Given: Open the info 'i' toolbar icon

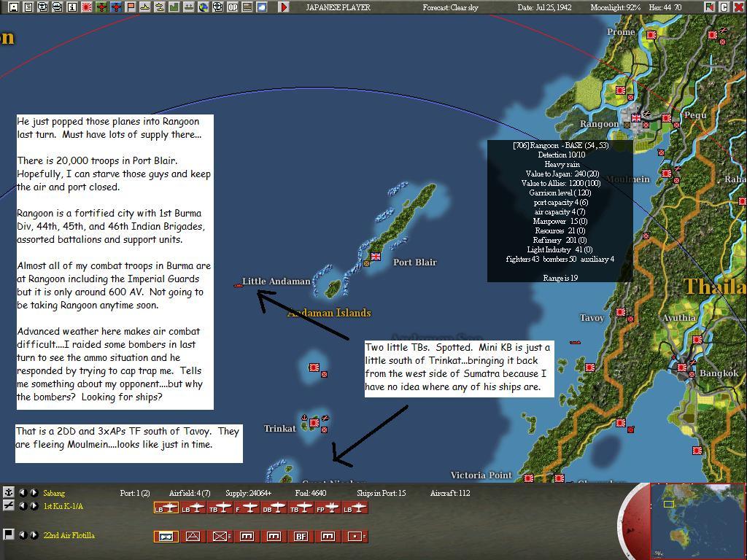Looking at the screenshot, I should point(72,7).
